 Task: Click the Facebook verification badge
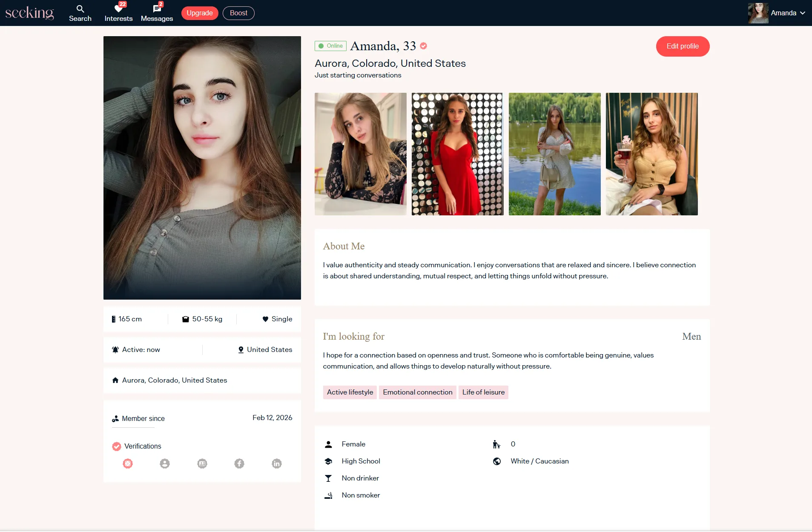point(239,463)
